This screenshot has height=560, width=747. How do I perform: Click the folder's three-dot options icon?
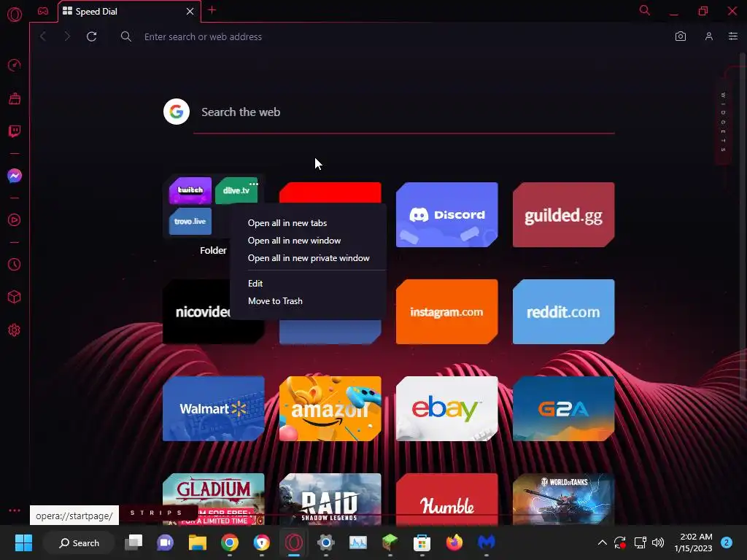pyautogui.click(x=253, y=184)
